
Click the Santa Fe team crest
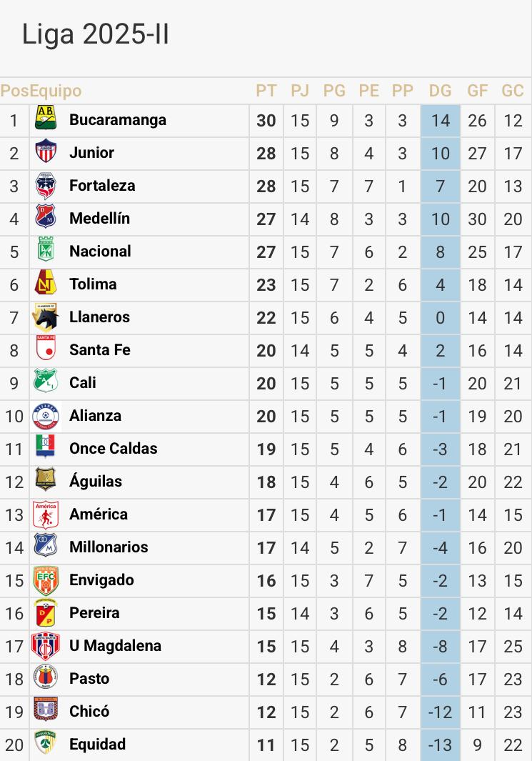coord(46,349)
